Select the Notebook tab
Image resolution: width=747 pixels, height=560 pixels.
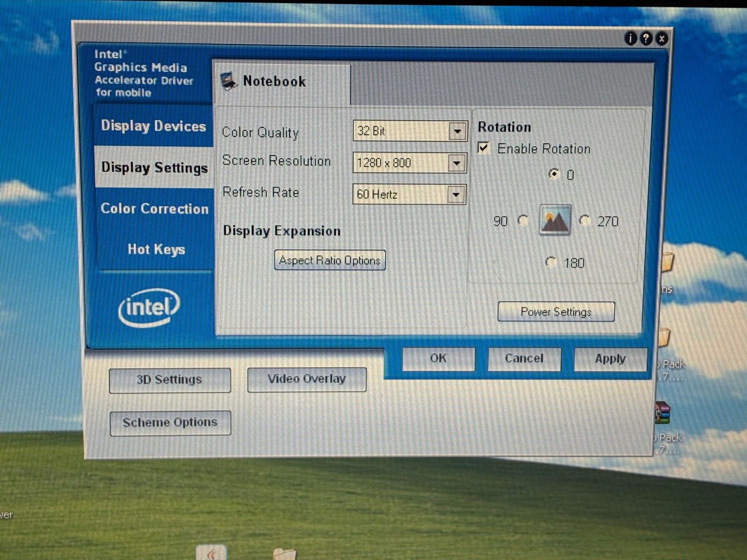(x=282, y=82)
